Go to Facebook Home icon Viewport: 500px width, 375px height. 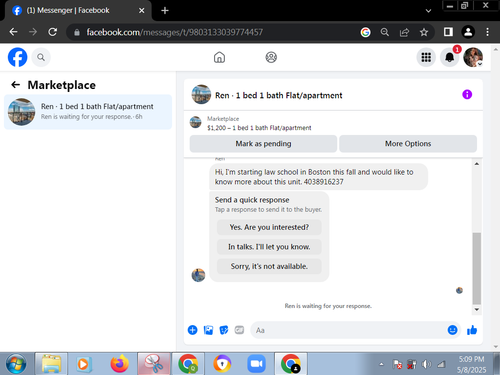point(219,57)
